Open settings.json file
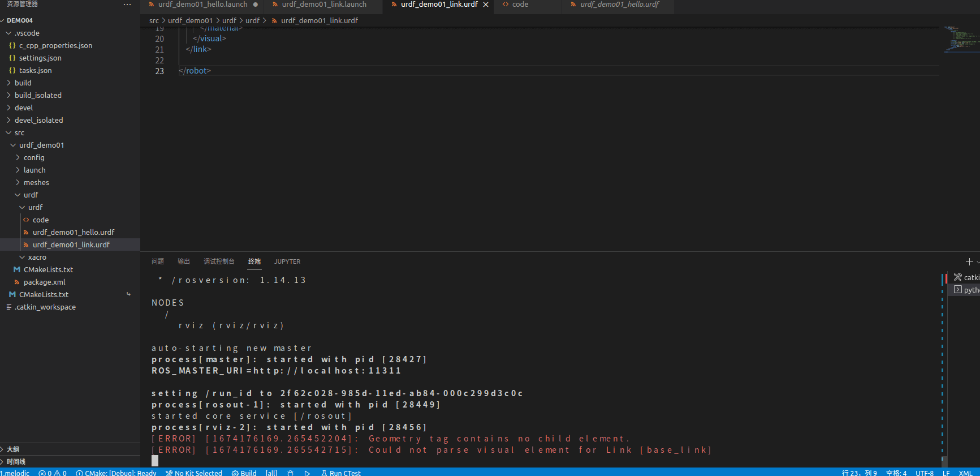 pyautogui.click(x=70, y=58)
